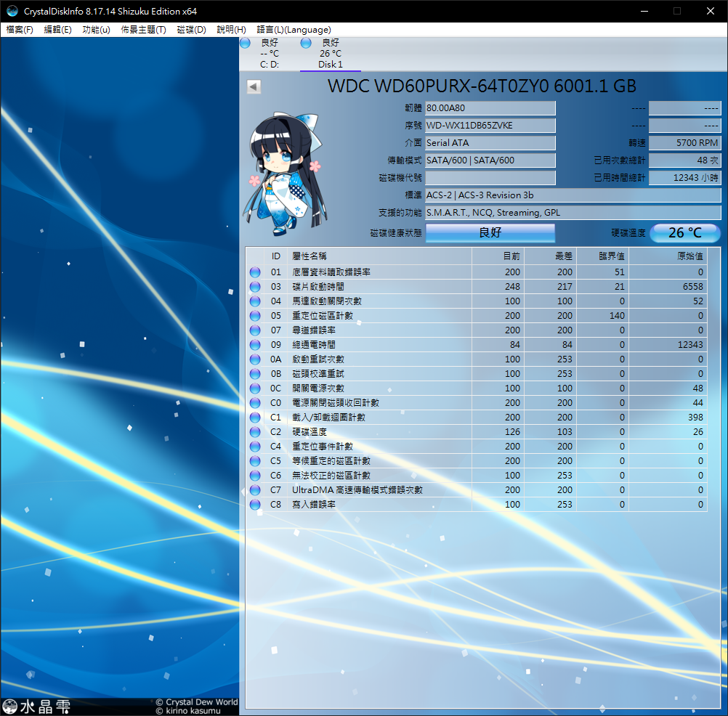Select the 硬碟溫度 attribute name in table

point(310,432)
